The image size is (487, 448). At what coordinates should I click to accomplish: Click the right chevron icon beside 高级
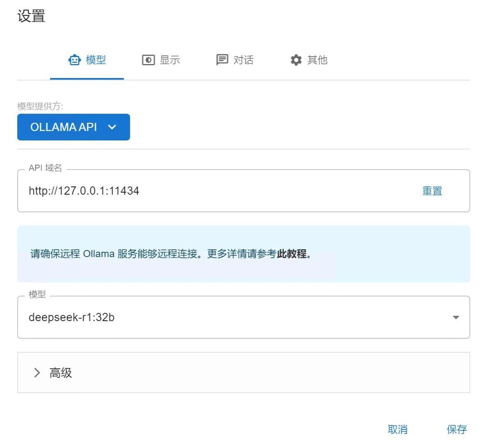point(37,372)
